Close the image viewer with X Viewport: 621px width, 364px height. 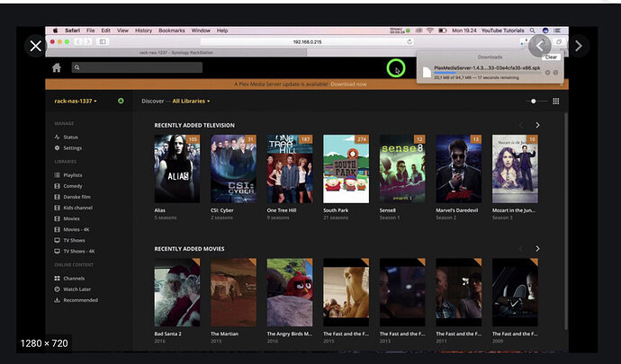36,46
